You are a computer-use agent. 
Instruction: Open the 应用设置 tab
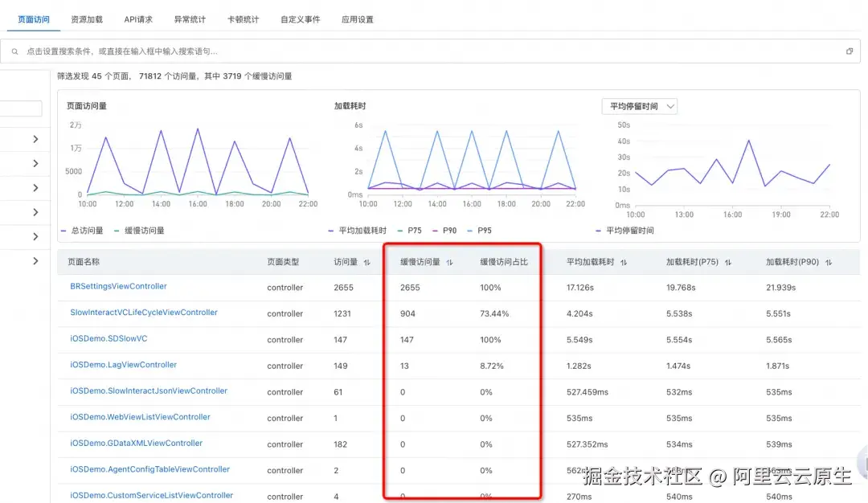357,19
